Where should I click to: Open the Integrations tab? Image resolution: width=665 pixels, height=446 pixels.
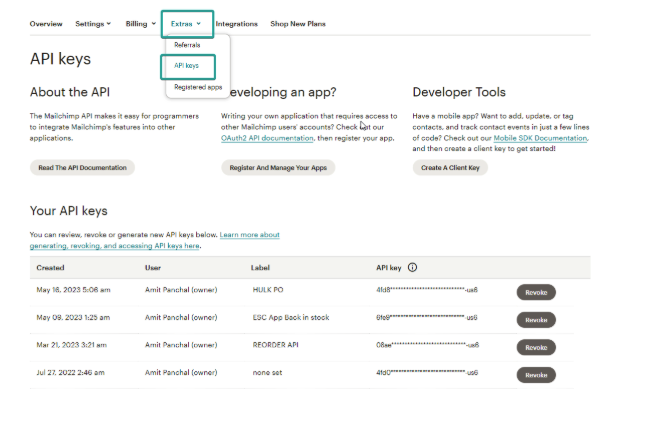click(236, 24)
